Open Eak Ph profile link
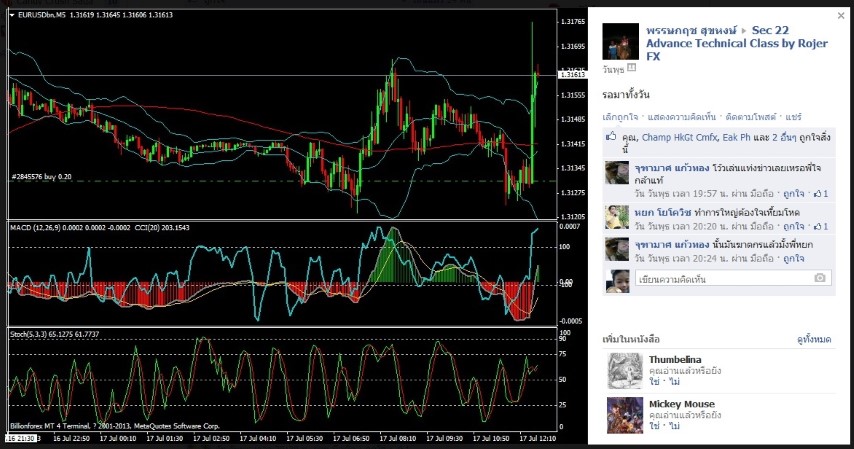The width and height of the screenshot is (854, 449). click(x=736, y=137)
